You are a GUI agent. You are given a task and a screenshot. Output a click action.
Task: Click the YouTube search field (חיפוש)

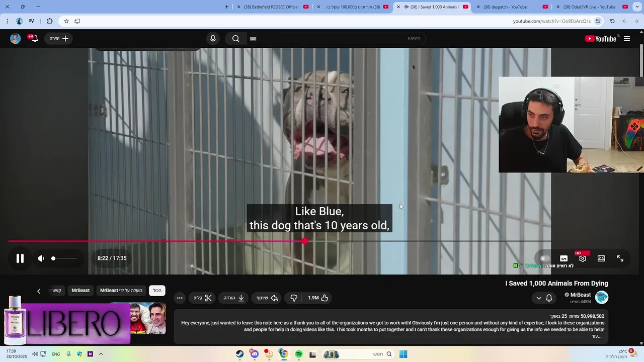tap(336, 39)
